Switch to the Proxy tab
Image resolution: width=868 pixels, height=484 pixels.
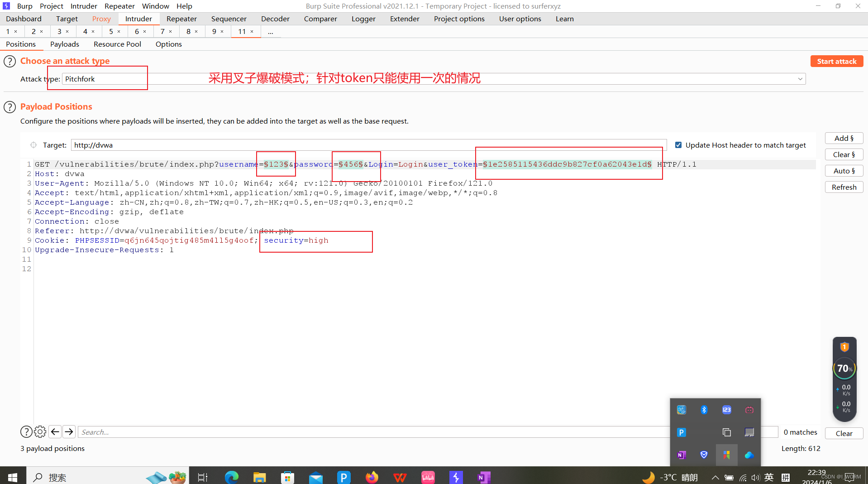pos(101,19)
